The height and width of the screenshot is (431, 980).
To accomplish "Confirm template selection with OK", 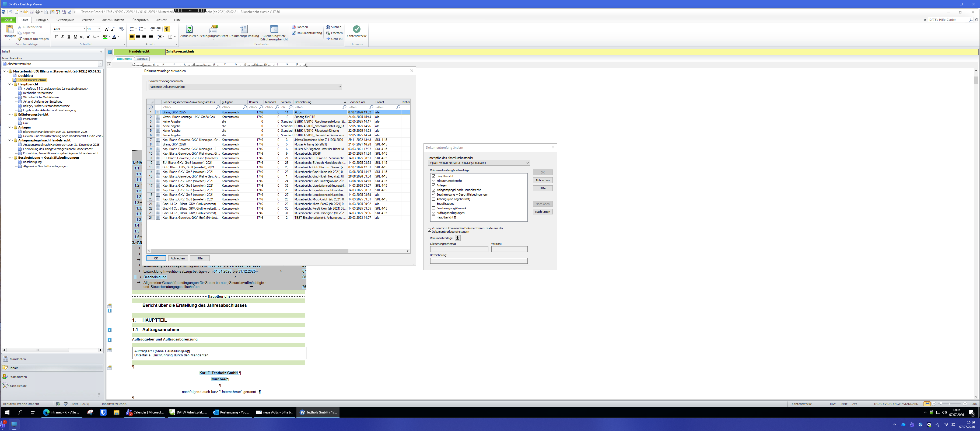I will pos(156,258).
